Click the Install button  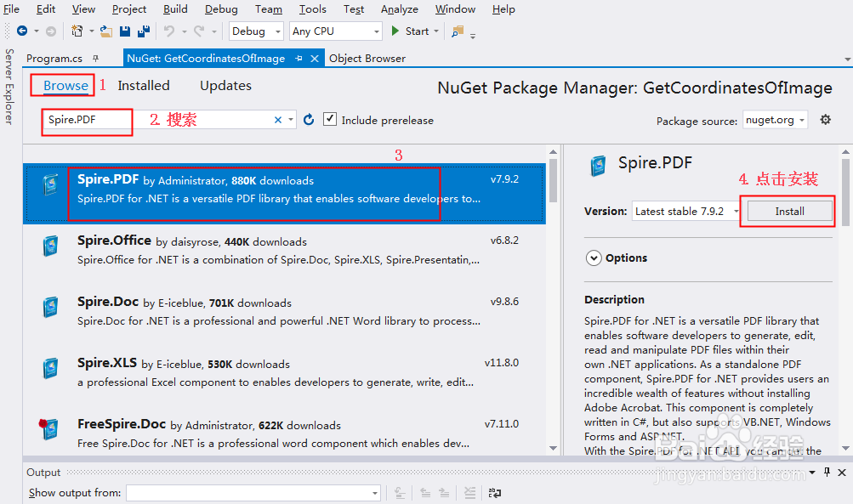[789, 211]
